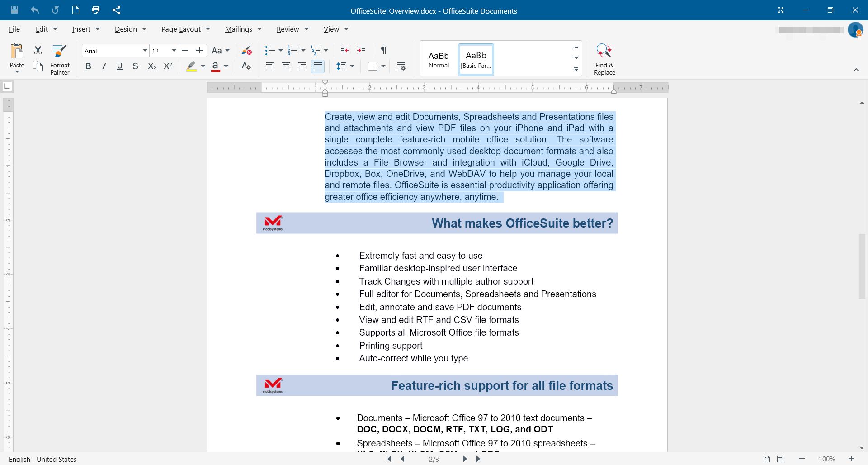Open the Review menu

click(292, 29)
